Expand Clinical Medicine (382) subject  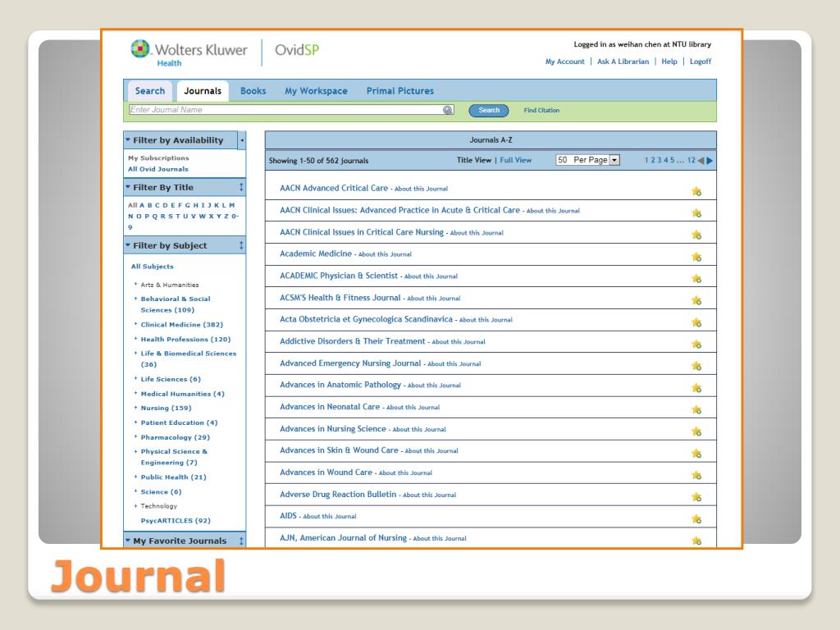coord(135,324)
